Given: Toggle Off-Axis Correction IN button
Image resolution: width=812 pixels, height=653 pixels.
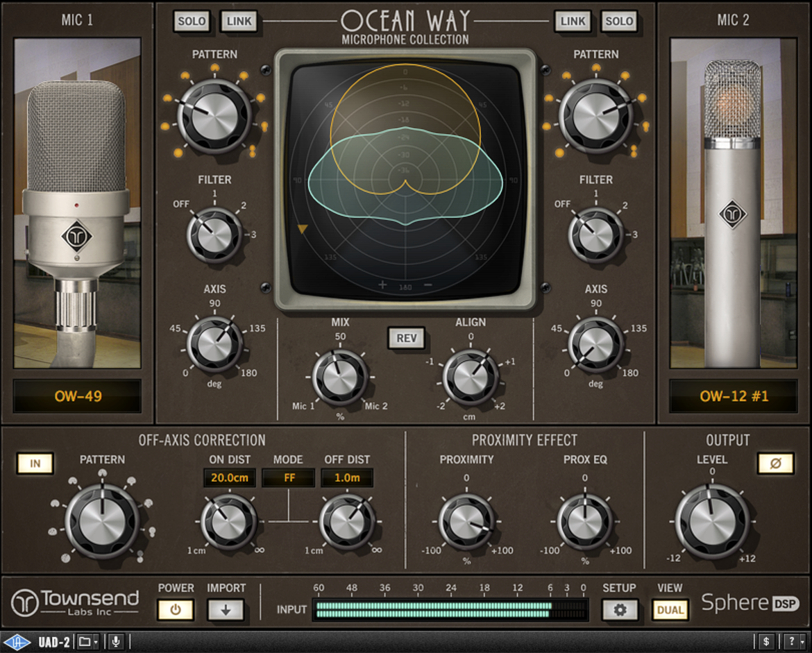Looking at the screenshot, I should [35, 464].
